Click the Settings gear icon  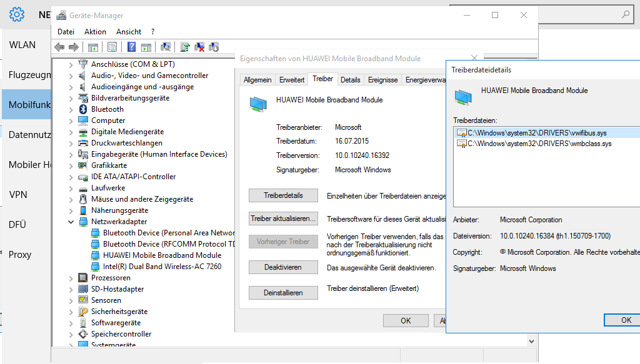point(17,15)
